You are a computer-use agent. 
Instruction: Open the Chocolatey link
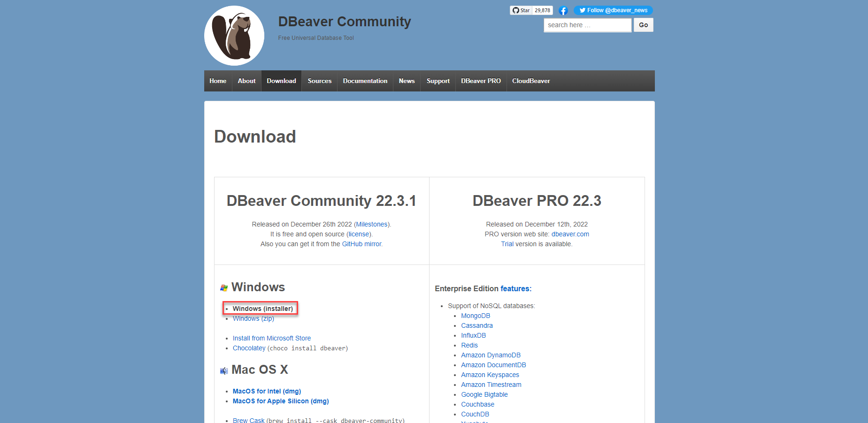point(249,348)
